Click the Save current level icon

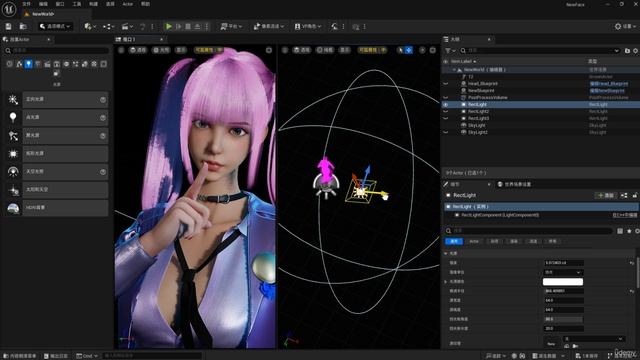pyautogui.click(x=9, y=27)
